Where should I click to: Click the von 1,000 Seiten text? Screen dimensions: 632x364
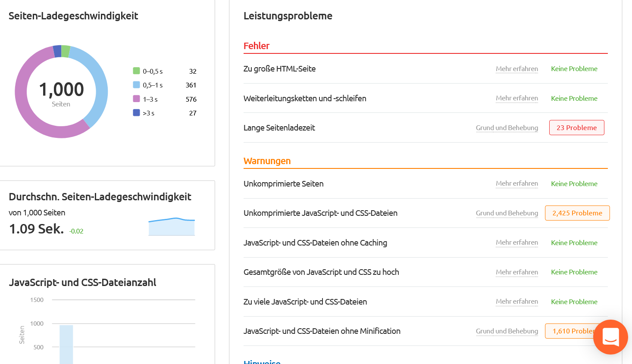[x=37, y=212]
